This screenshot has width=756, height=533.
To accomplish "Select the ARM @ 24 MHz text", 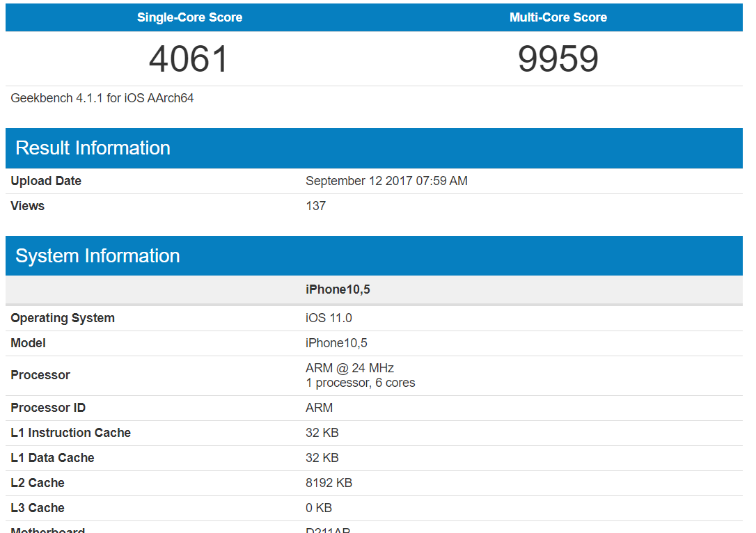I will coord(349,368).
